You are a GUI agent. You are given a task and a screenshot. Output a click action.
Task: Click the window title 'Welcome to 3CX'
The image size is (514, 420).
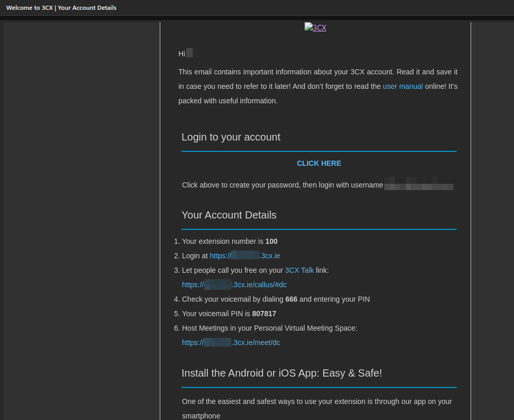(61, 8)
